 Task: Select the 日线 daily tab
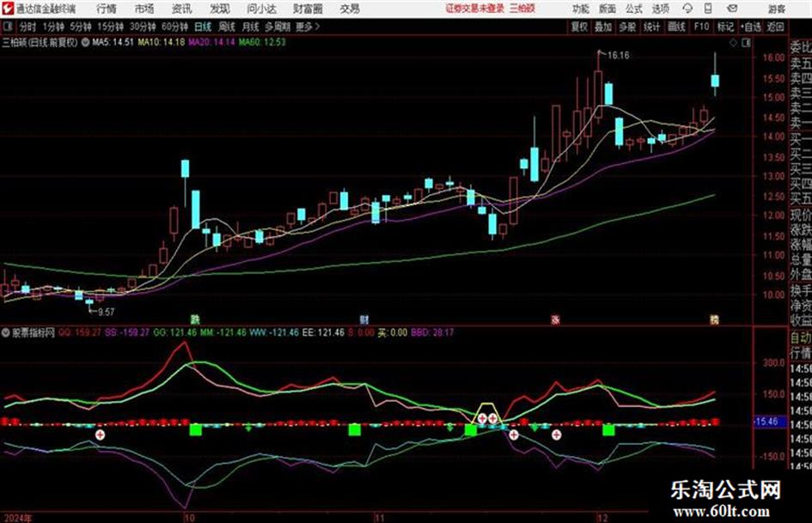pos(203,27)
